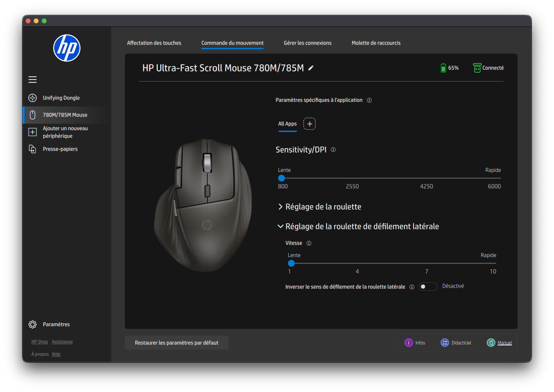The image size is (554, 392).
Task: Click the pencil to rename the mouse
Action: click(x=310, y=68)
